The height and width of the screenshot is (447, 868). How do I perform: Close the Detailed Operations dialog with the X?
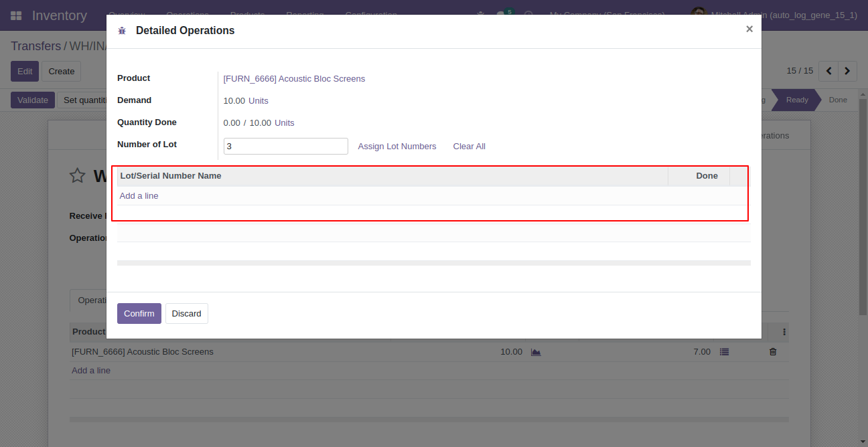tap(749, 29)
